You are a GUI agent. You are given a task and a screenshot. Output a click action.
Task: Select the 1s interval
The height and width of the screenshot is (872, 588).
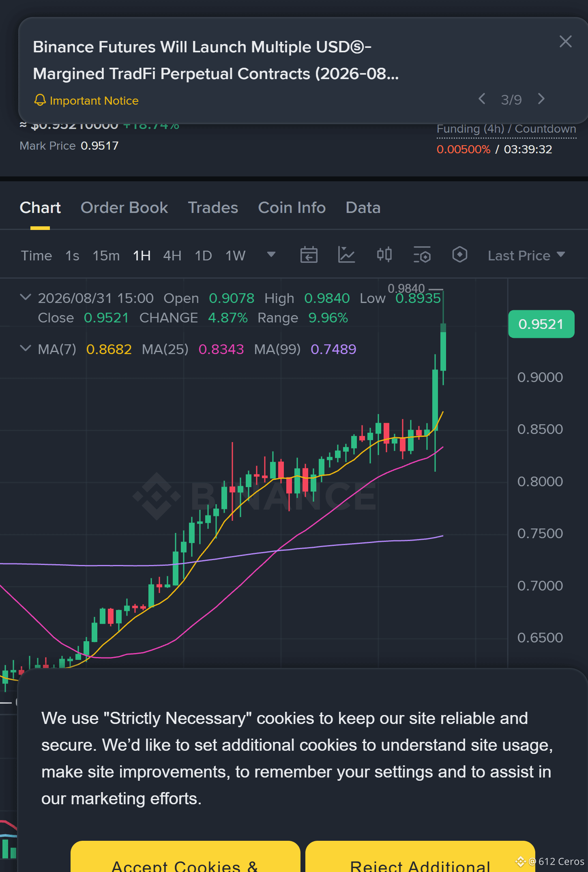72,256
